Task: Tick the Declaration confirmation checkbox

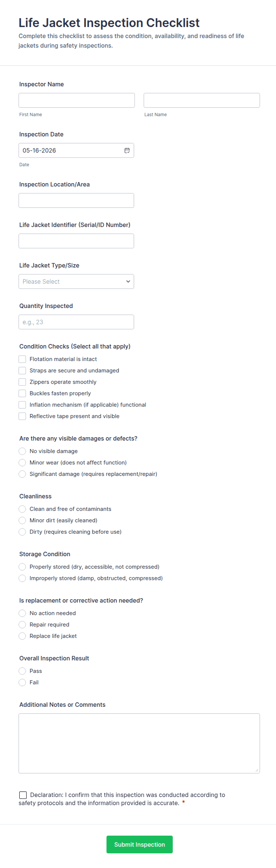Action: pos(23,795)
